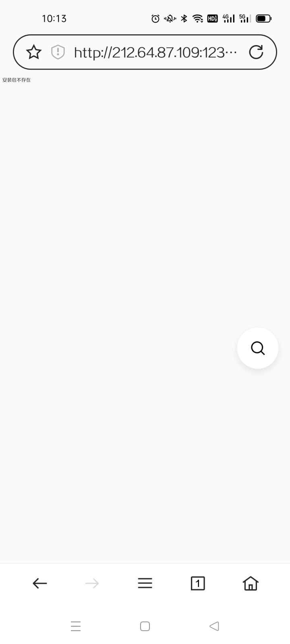Tap the muted bell vibrate status icon
Viewport: 290px width, 644px height.
170,19
